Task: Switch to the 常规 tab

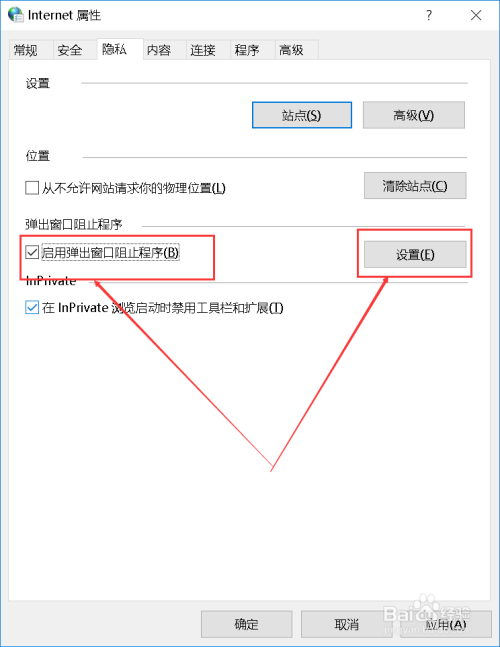Action: [x=26, y=50]
